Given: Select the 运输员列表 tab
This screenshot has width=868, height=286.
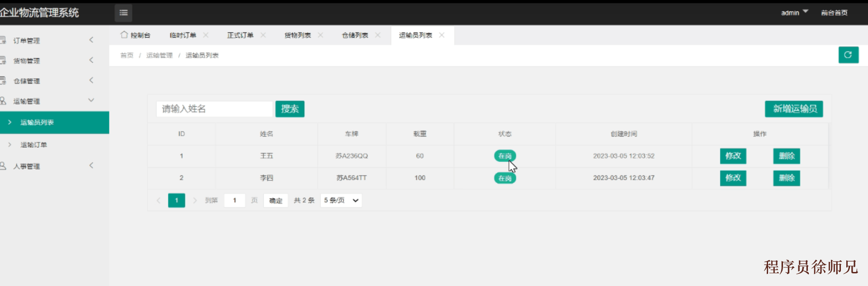Looking at the screenshot, I should point(416,35).
